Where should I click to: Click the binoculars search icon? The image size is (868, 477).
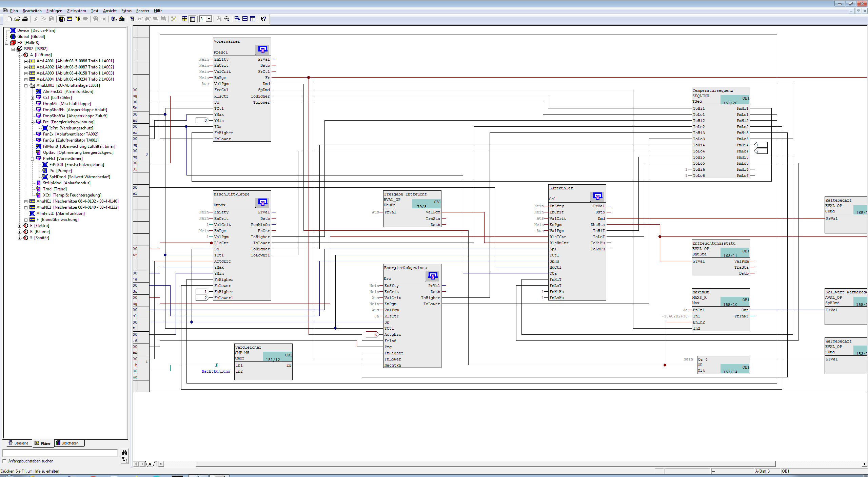[x=124, y=453]
